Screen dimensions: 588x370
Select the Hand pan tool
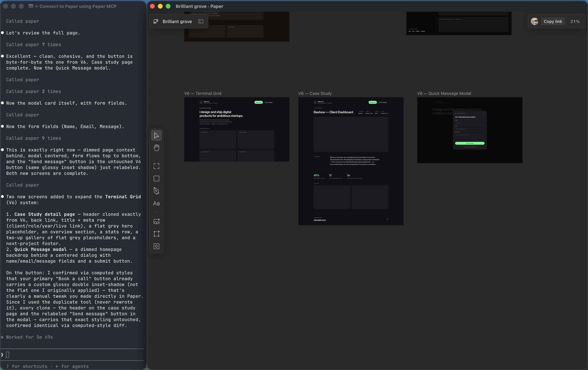click(156, 148)
